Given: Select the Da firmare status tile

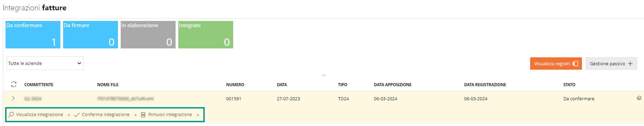Looking at the screenshot, I should [x=91, y=35].
